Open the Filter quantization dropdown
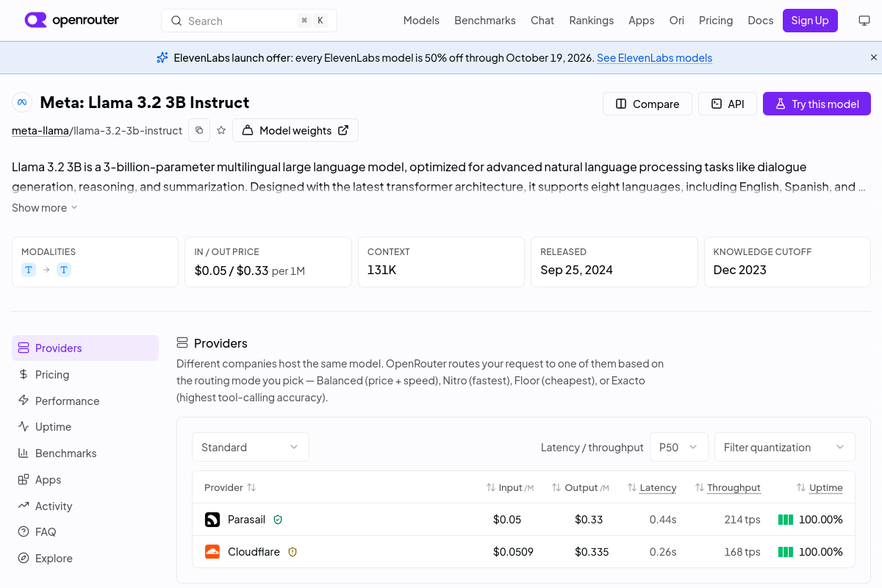The image size is (882, 588). pos(785,447)
